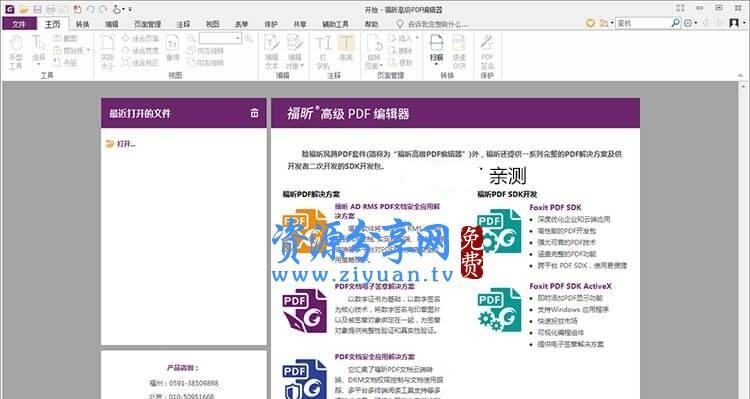Switch to the Convert (转换) ribbon tab
The height and width of the screenshot is (399, 750).
pos(82,24)
